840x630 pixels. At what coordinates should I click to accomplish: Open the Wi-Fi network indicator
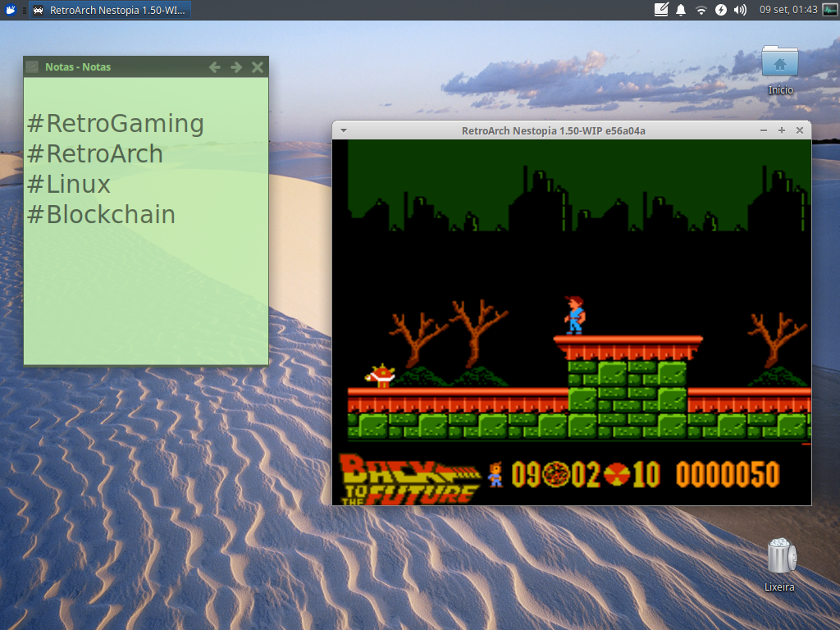(x=701, y=10)
